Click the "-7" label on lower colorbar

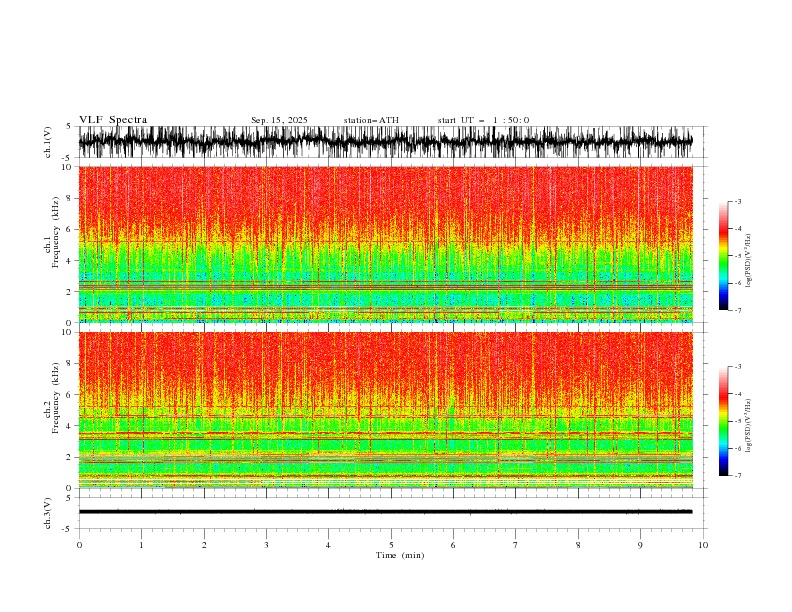click(737, 476)
